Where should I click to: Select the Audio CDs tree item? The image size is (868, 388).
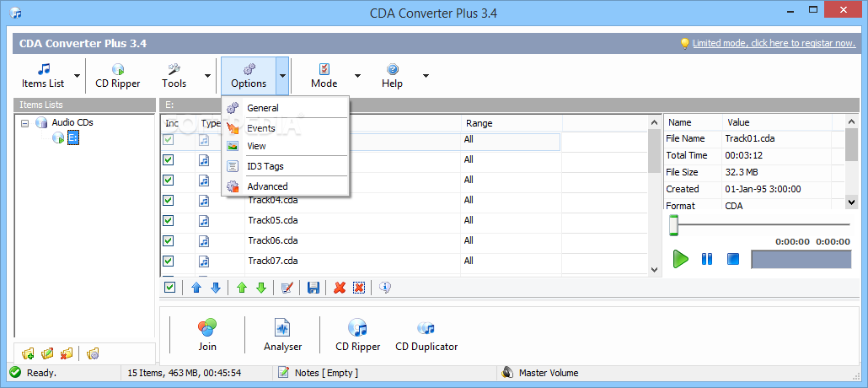(x=72, y=122)
